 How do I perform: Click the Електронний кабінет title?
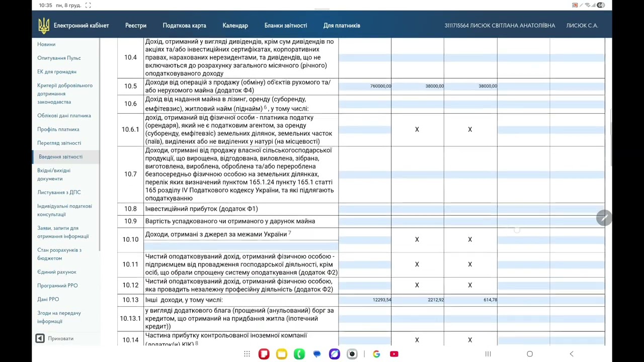[81, 26]
